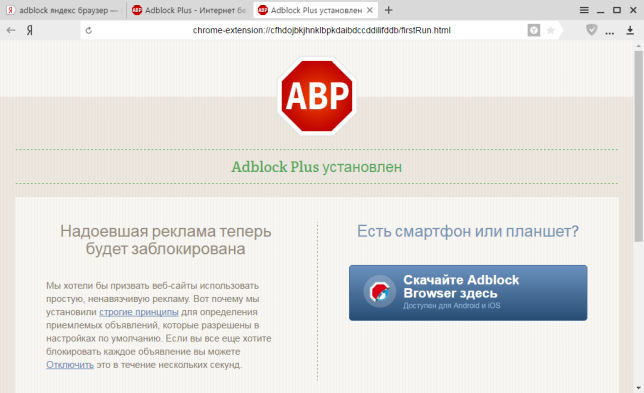Click the scrollbar down arrow

pyautogui.click(x=638, y=388)
